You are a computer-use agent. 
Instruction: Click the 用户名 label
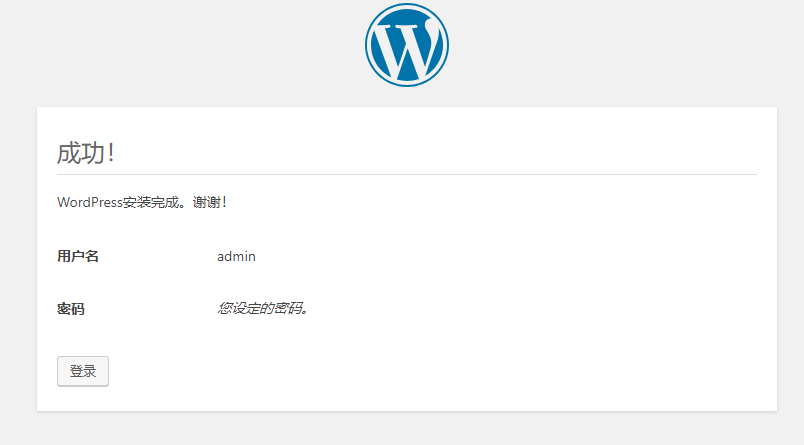pos(77,256)
